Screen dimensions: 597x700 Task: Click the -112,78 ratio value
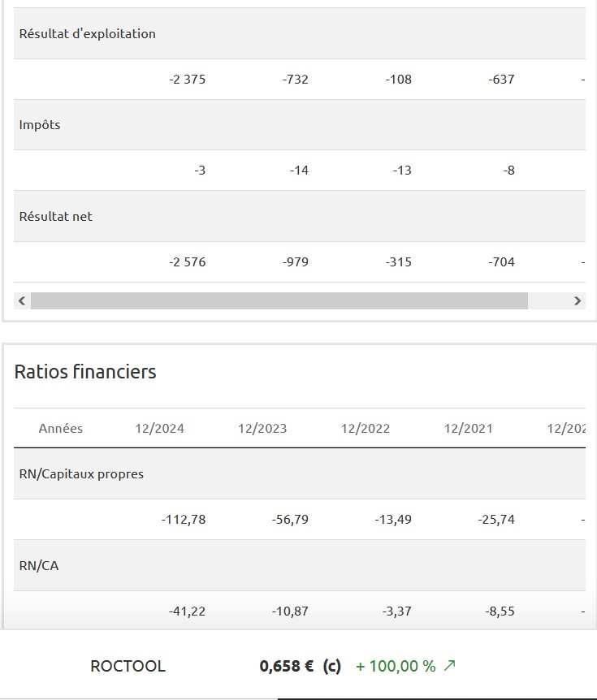click(x=183, y=519)
